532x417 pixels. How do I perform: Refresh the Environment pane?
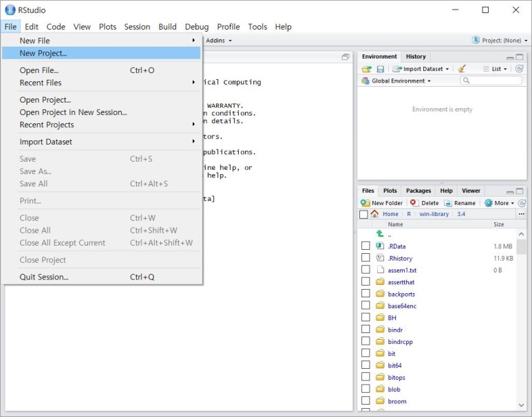tap(519, 69)
